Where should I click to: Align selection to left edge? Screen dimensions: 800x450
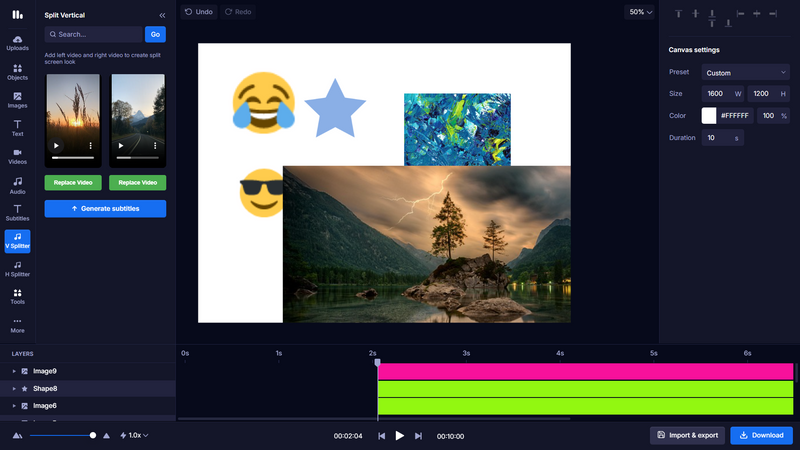[x=741, y=13]
